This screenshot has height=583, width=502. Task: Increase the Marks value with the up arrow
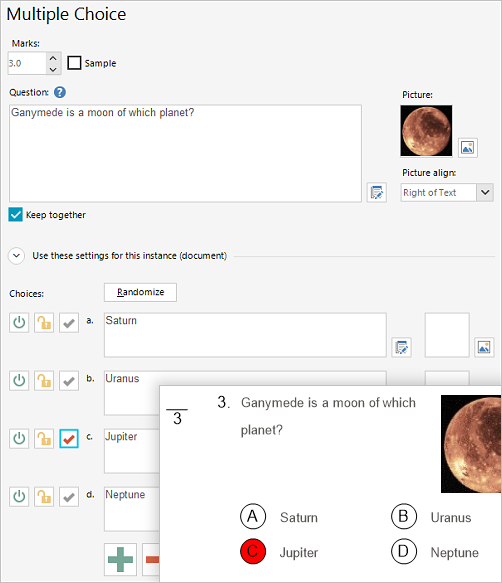53,58
